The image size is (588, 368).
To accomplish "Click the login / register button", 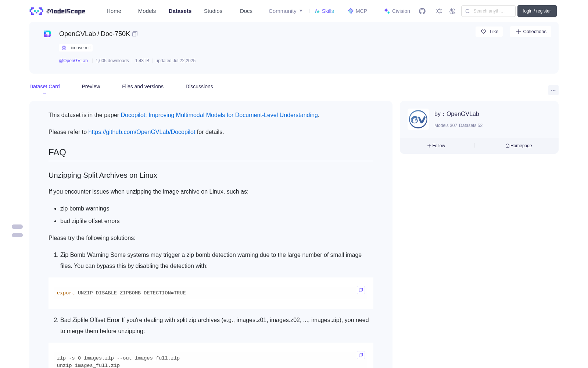I will point(537,11).
